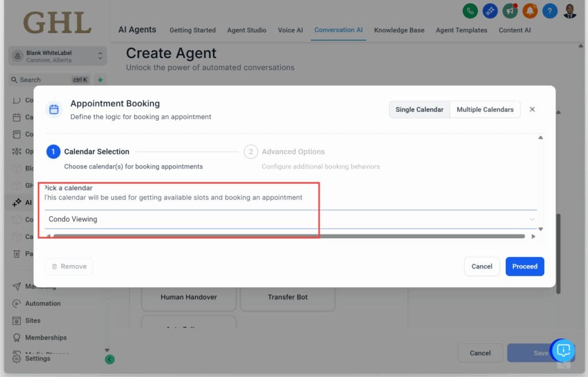Open help with the question mark icon
The width and height of the screenshot is (588, 377).
pyautogui.click(x=550, y=10)
